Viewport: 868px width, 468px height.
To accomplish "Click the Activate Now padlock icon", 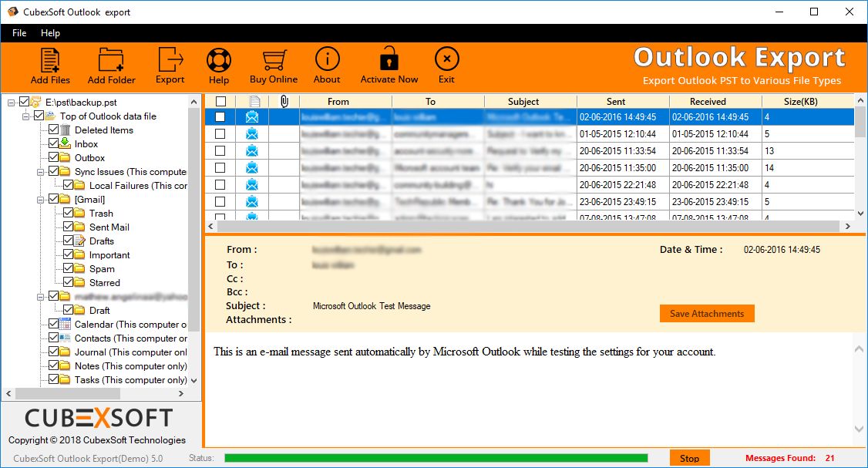I will pyautogui.click(x=389, y=59).
